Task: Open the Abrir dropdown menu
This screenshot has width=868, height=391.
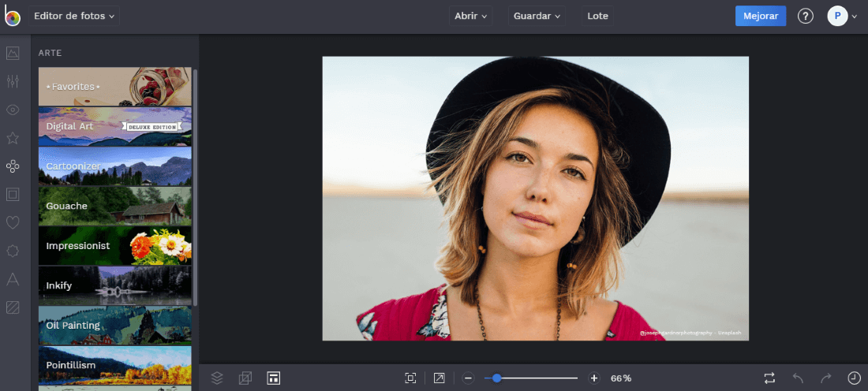Action: coord(471,16)
